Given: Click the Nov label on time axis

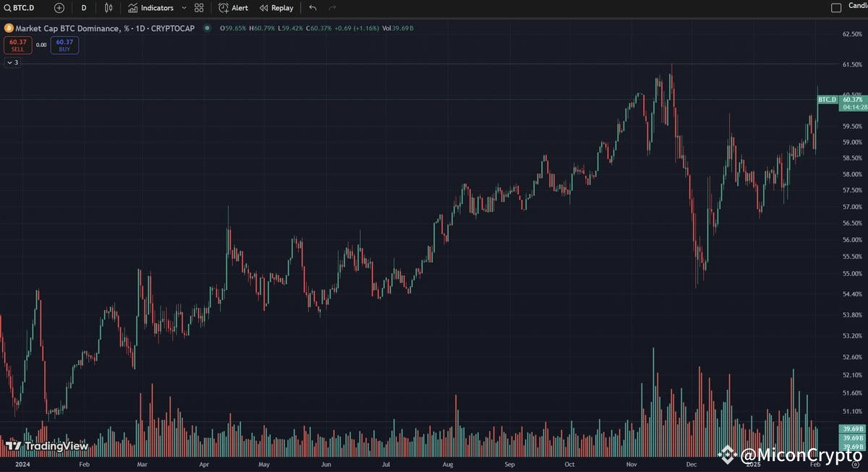Looking at the screenshot, I should tap(632, 465).
